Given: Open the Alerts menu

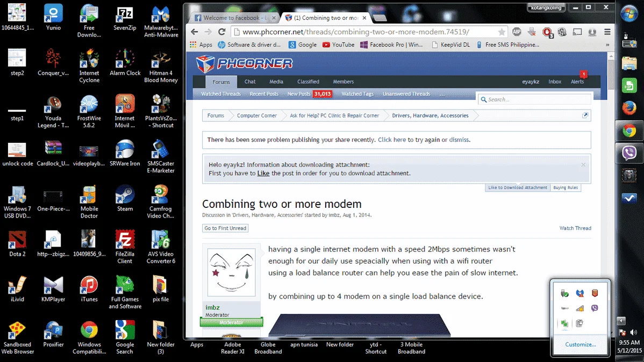Looking at the screenshot, I should click(577, 82).
